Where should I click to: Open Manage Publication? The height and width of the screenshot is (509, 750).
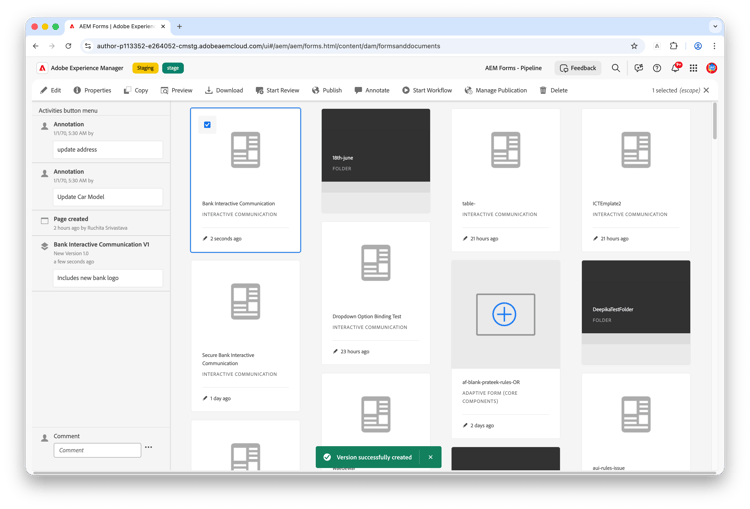(x=496, y=90)
